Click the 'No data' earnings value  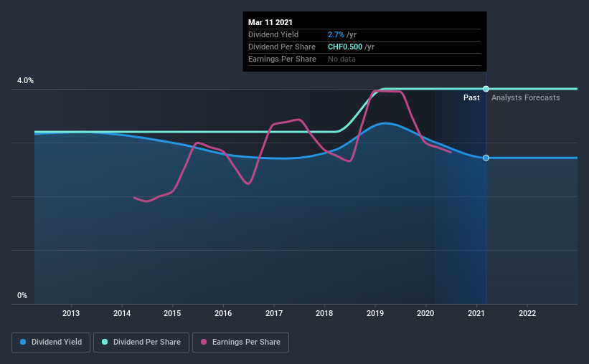[x=341, y=59]
